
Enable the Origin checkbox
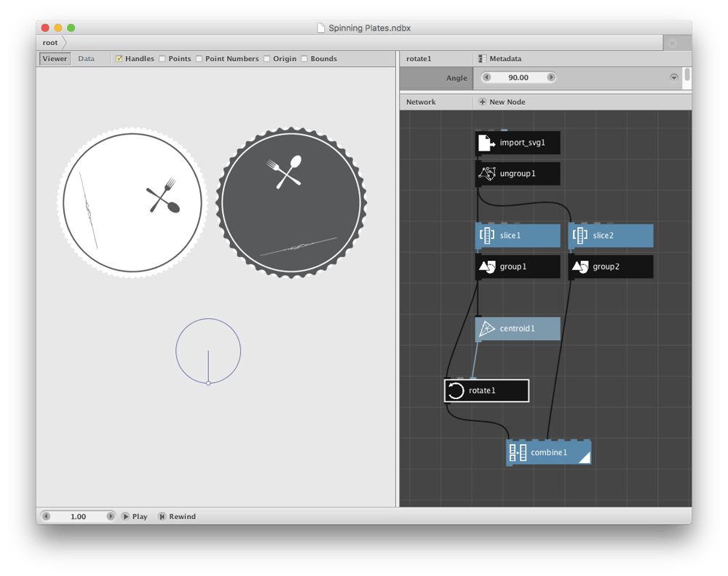266,58
